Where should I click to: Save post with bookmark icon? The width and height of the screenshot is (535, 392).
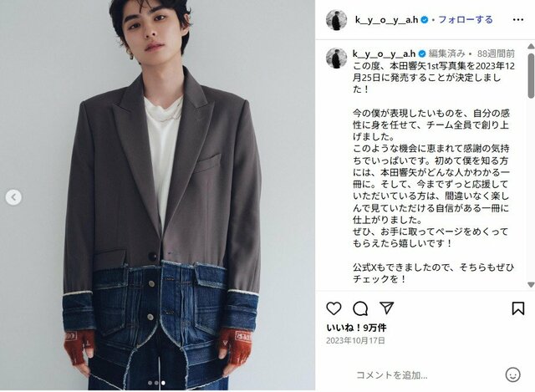[518, 308]
